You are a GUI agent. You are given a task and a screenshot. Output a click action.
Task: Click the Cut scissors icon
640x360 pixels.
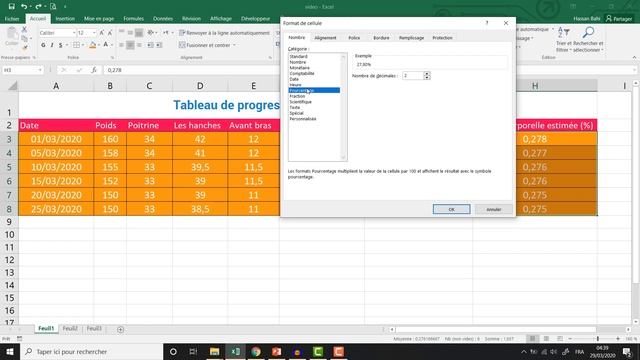(x=24, y=29)
